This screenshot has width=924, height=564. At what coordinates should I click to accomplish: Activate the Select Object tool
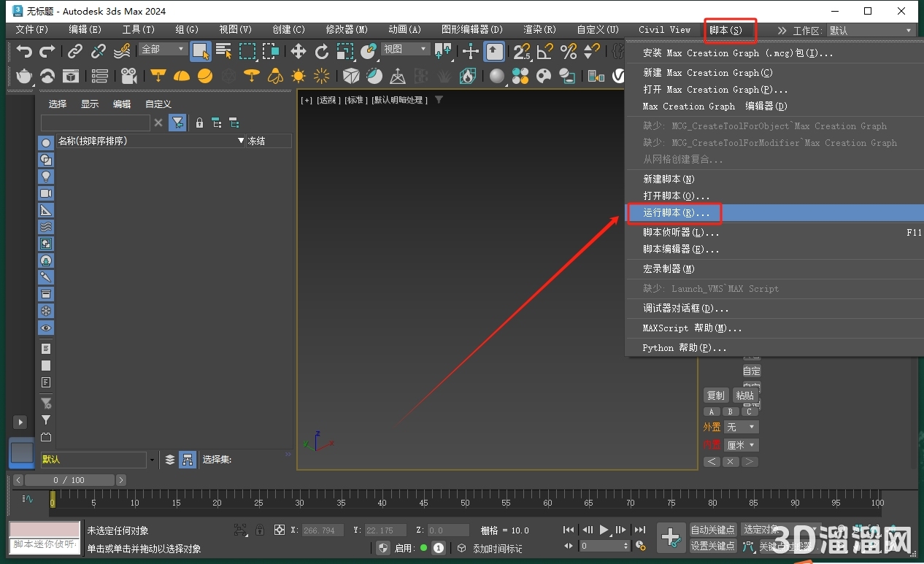201,51
